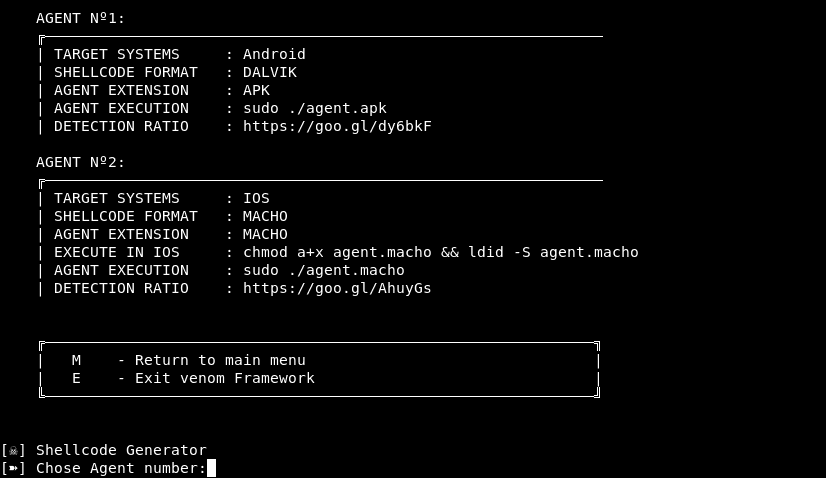The width and height of the screenshot is (826, 478).
Task: Click the sudo ./agent.macho command text
Action: (323, 270)
